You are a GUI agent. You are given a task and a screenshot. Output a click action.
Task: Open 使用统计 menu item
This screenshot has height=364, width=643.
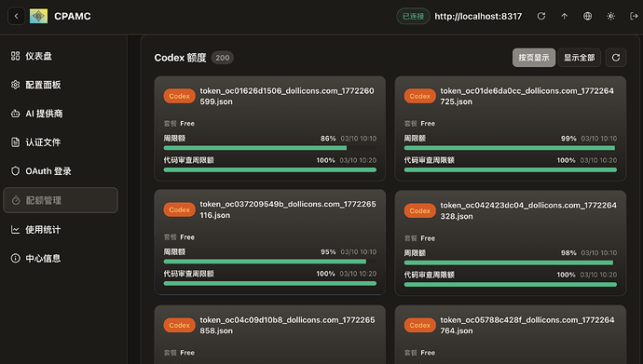click(61, 230)
